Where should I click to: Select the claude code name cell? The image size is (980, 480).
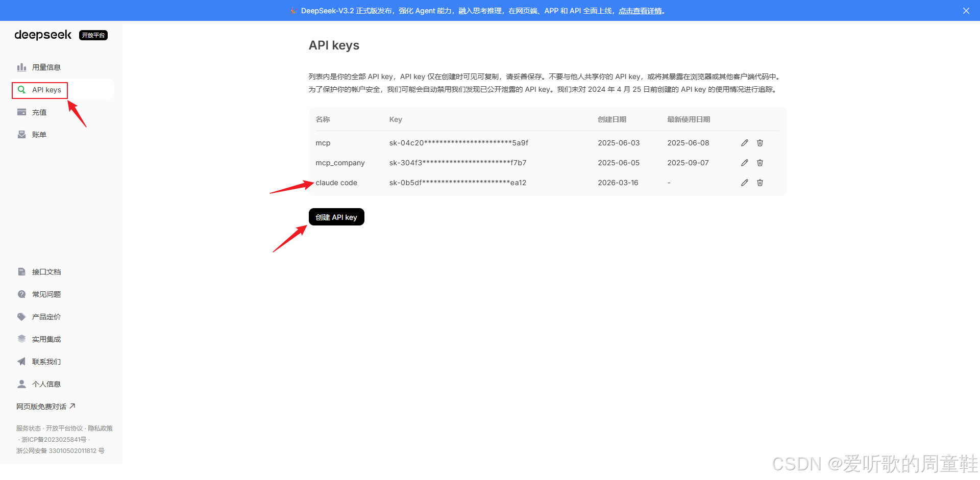pyautogui.click(x=336, y=183)
